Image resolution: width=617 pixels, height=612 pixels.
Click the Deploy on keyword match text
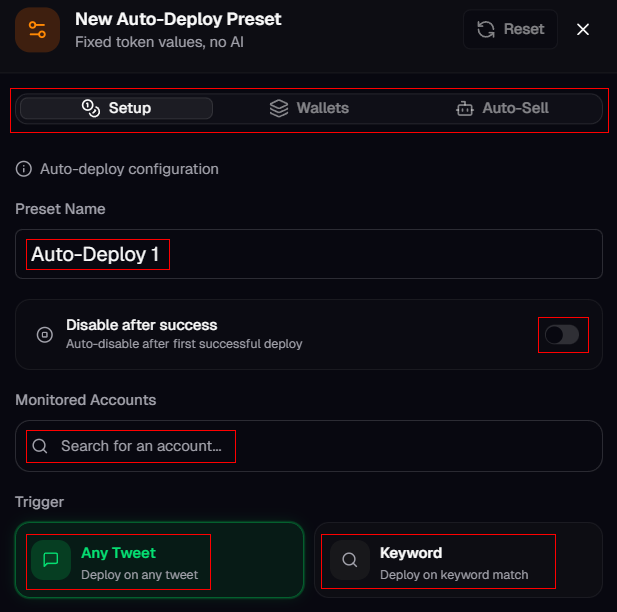454,575
